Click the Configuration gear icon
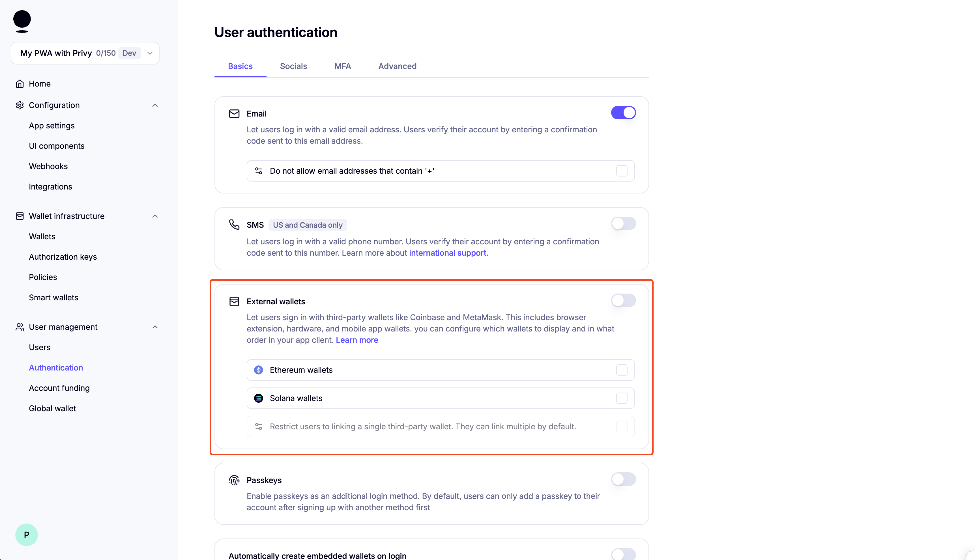This screenshot has width=975, height=560. (20, 105)
